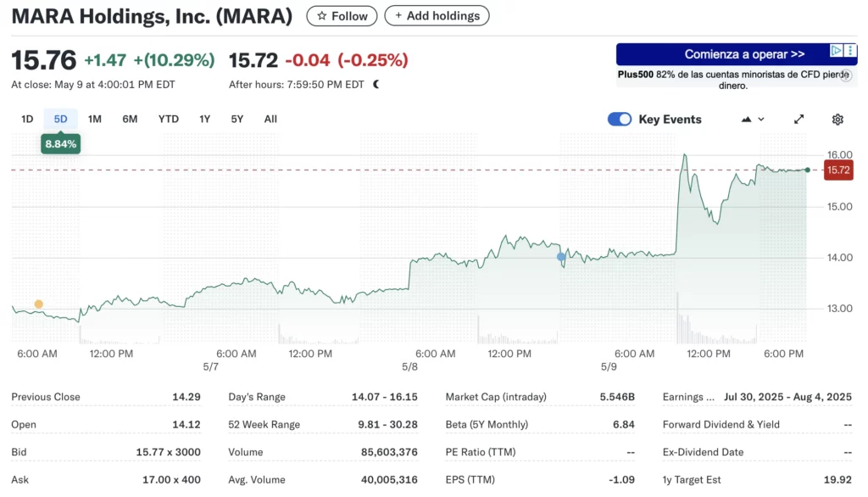Image resolution: width=868 pixels, height=497 pixels.
Task: Click the PE Ratio (TTM) label
Action: pos(481,452)
